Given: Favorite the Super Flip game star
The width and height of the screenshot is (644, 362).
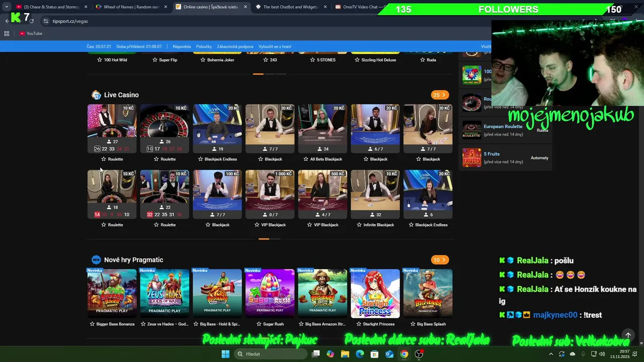Looking at the screenshot, I should tap(155, 60).
